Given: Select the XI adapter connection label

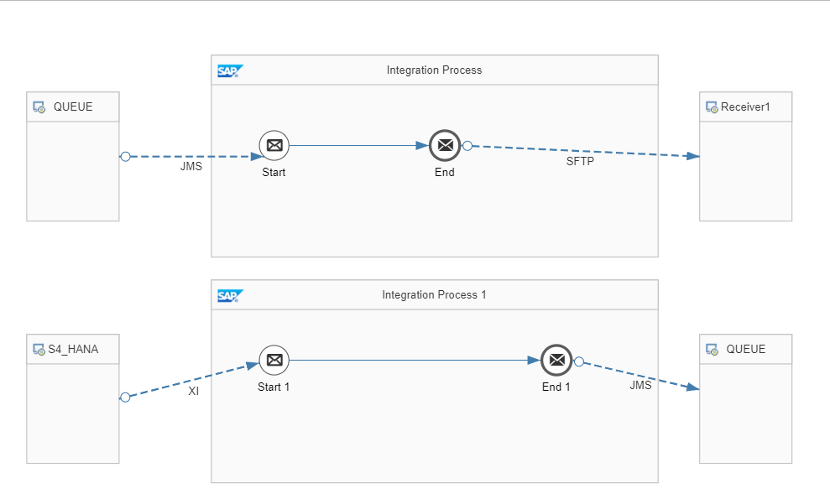Looking at the screenshot, I should tap(193, 392).
